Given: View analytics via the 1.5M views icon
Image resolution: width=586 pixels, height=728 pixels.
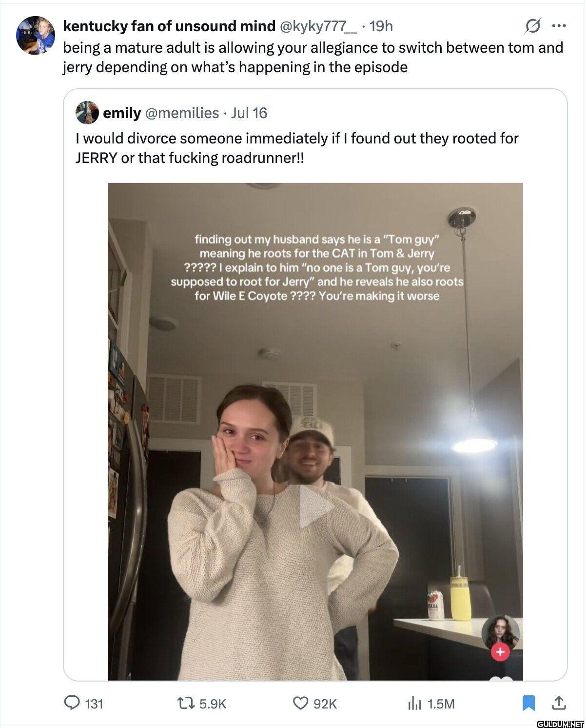Looking at the screenshot, I should click(414, 703).
